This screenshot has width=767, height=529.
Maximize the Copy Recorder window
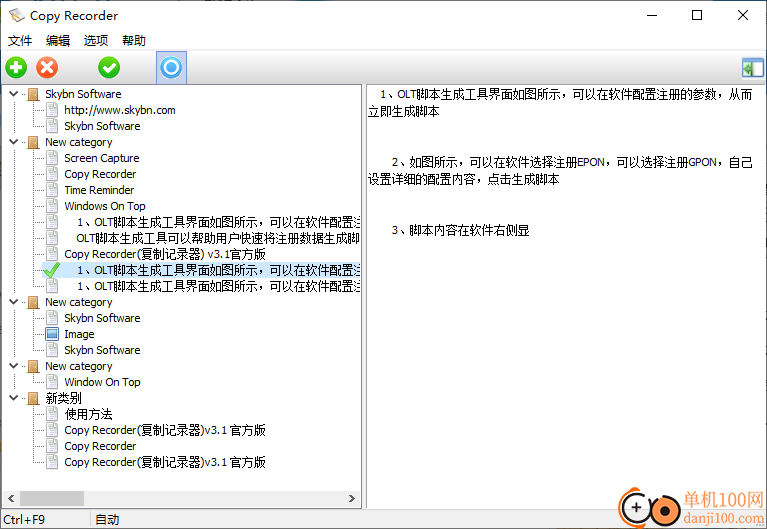697,15
